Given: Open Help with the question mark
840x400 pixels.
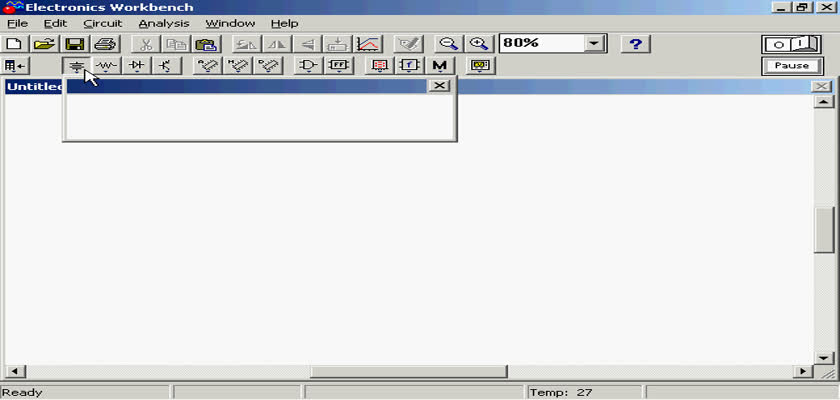Looking at the screenshot, I should (x=635, y=43).
